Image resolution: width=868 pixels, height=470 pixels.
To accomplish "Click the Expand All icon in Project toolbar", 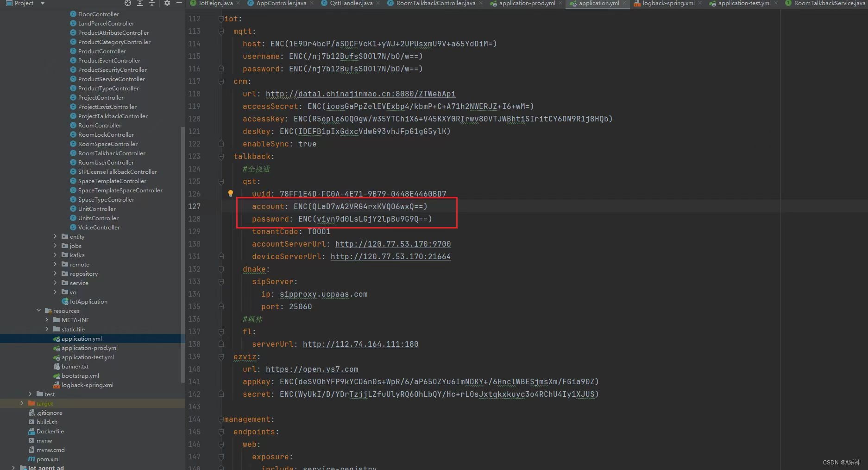I will click(140, 3).
